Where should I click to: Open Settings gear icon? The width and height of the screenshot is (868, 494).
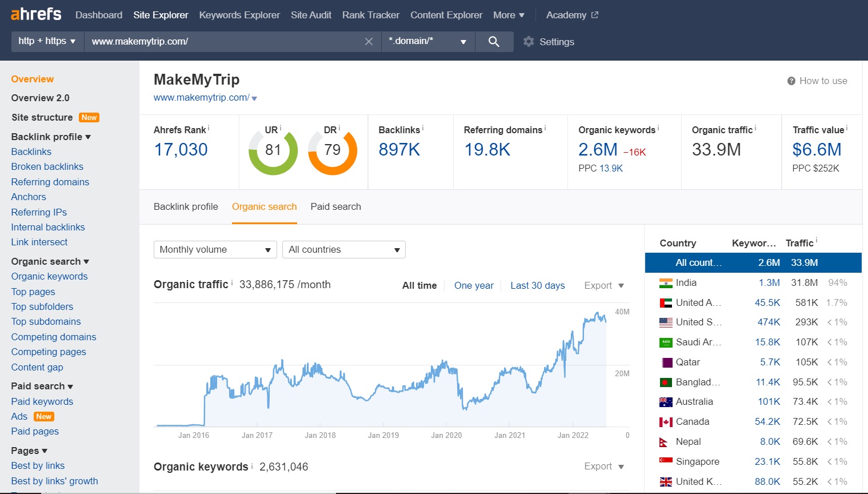click(529, 41)
